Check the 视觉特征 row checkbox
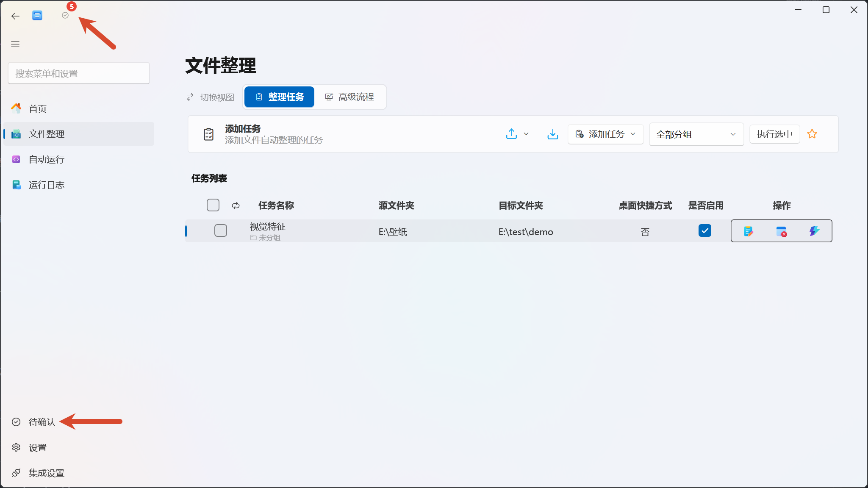Viewport: 868px width, 488px height. [x=221, y=230]
